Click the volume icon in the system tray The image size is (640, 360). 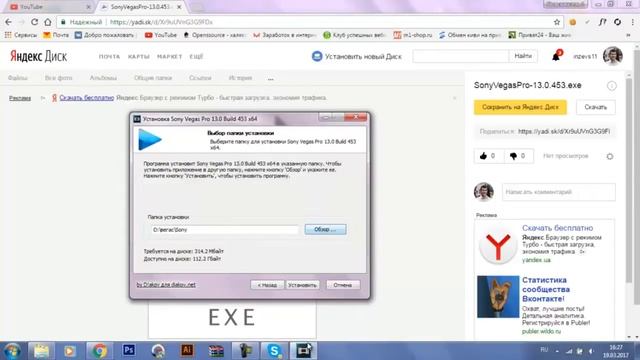591,351
